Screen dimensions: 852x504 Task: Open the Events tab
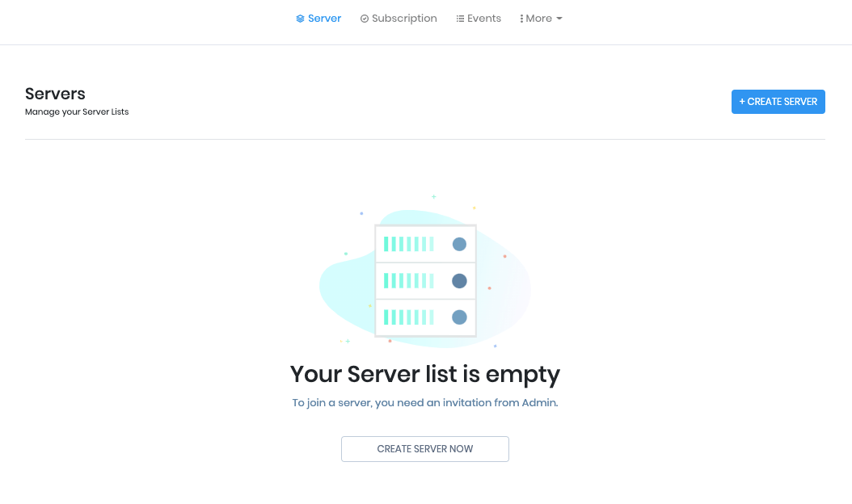click(483, 18)
